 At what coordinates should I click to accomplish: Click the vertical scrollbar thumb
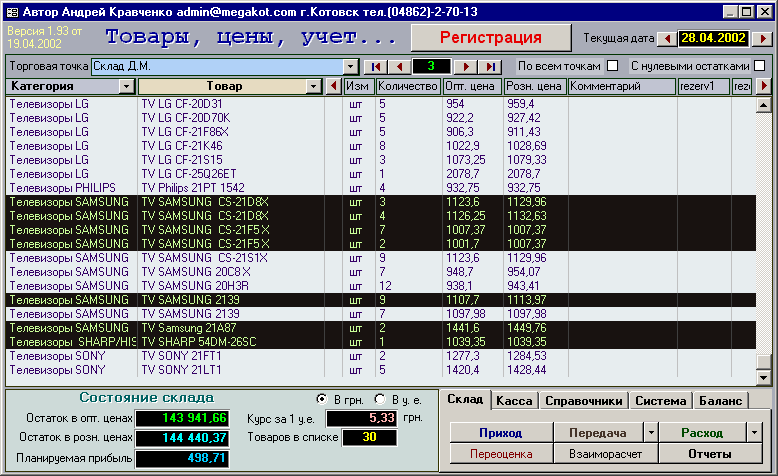[x=763, y=362]
